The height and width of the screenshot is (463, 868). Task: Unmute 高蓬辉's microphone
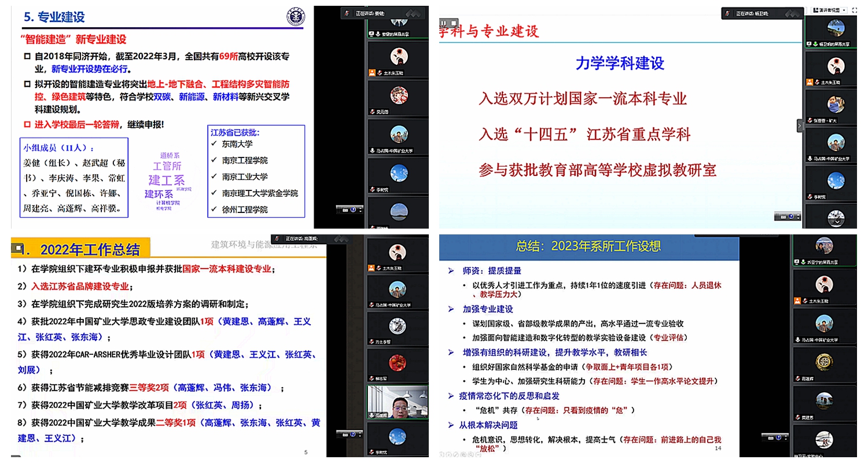[x=372, y=414]
